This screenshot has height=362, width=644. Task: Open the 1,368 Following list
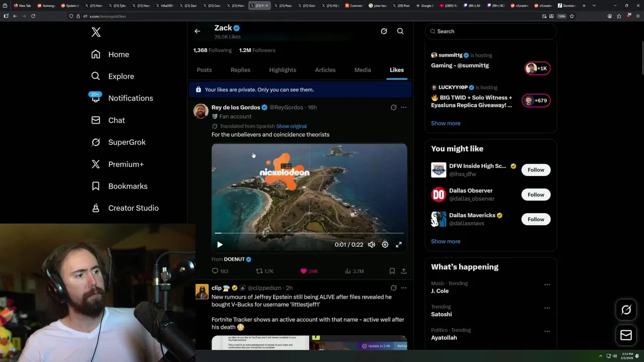pyautogui.click(x=212, y=50)
